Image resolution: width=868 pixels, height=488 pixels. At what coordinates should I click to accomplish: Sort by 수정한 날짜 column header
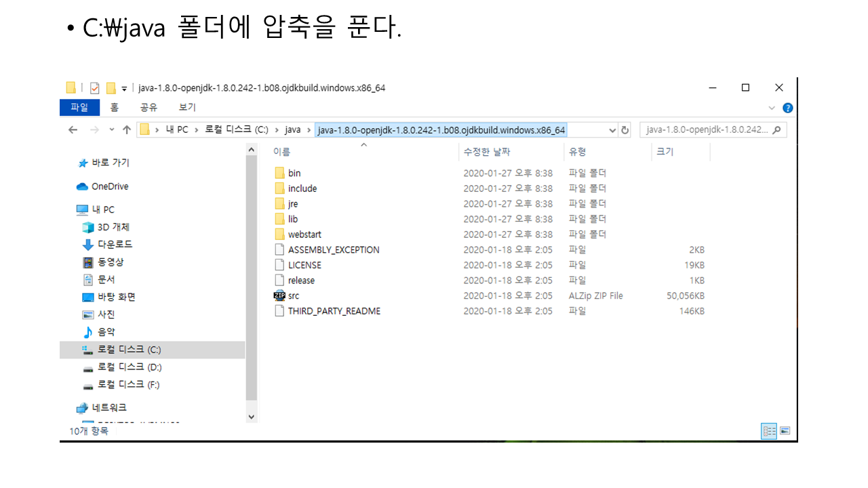click(487, 152)
